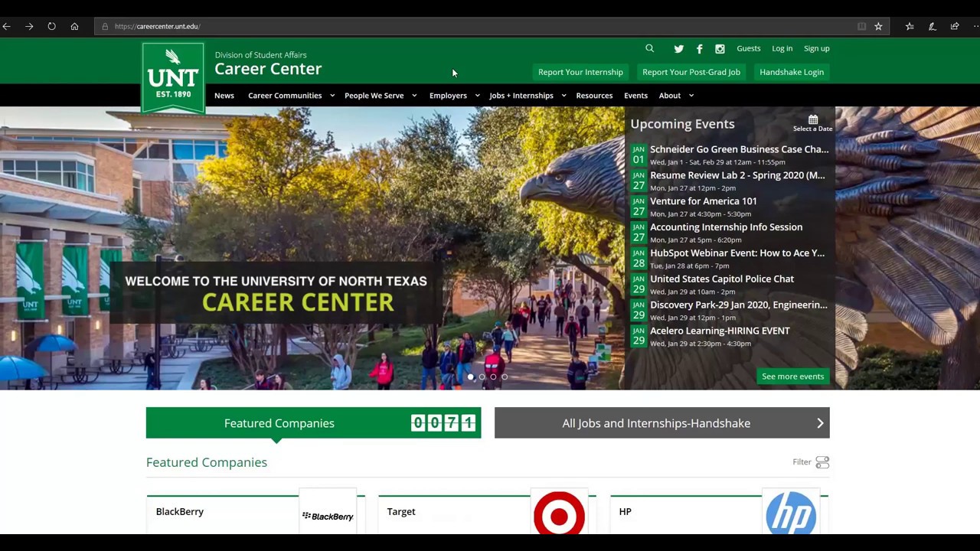
Task: Click the Report Your Internship button
Action: click(580, 72)
